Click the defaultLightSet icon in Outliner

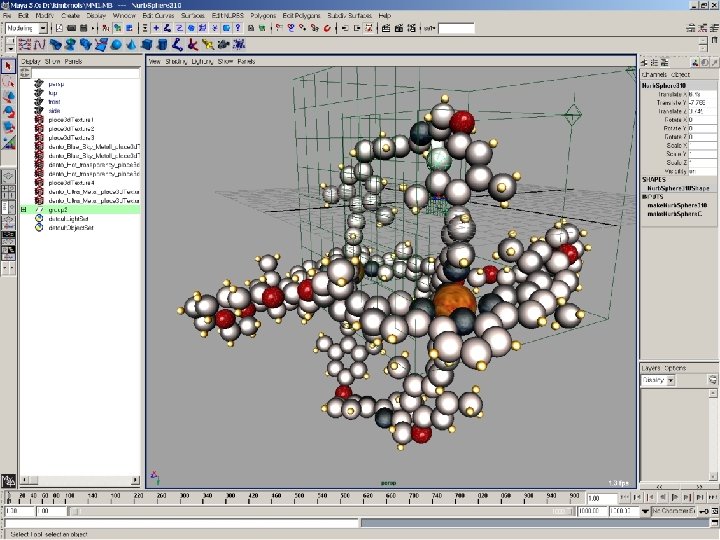coord(39,219)
